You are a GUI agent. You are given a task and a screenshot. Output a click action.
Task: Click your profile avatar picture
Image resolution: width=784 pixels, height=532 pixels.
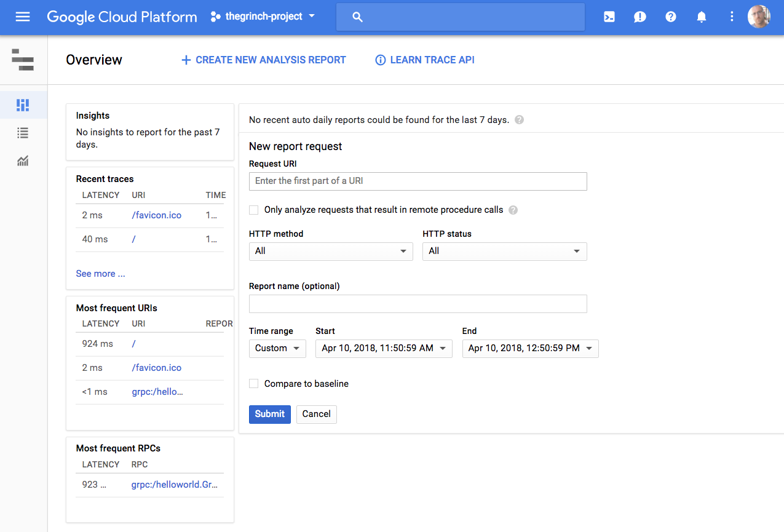(x=759, y=17)
